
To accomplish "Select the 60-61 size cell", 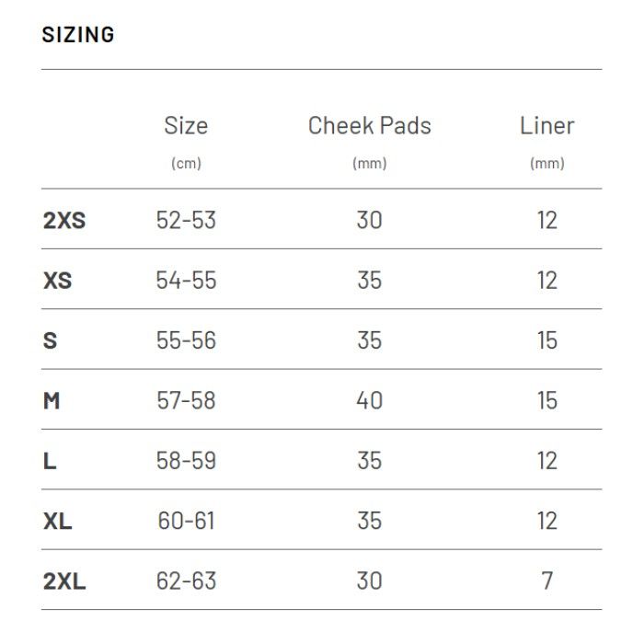I will 186,522.
